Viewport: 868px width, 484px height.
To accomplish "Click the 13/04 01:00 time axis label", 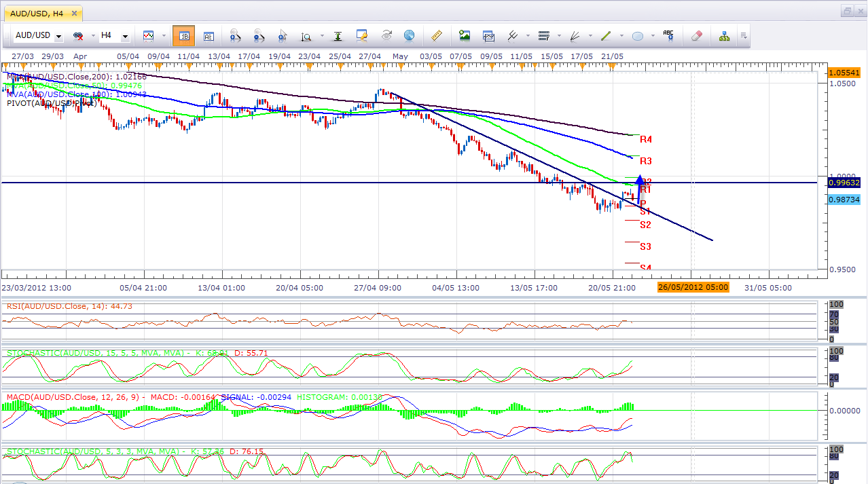I will click(x=221, y=287).
